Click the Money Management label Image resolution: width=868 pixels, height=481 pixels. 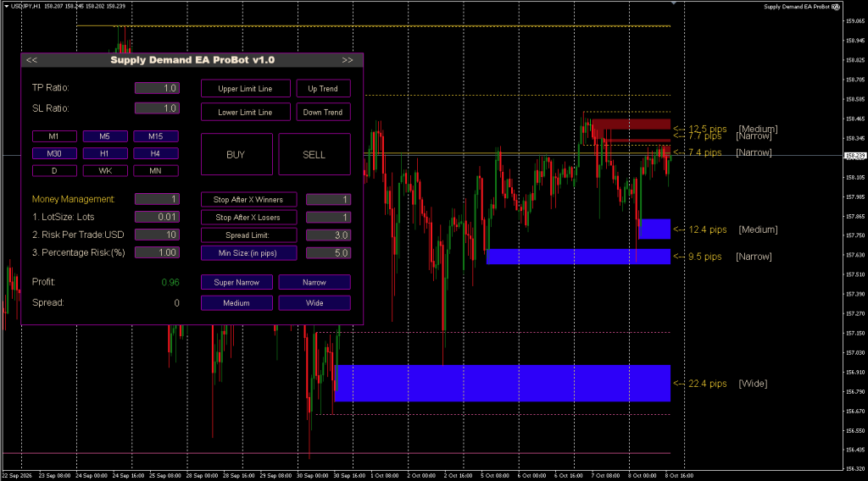pyautogui.click(x=73, y=199)
